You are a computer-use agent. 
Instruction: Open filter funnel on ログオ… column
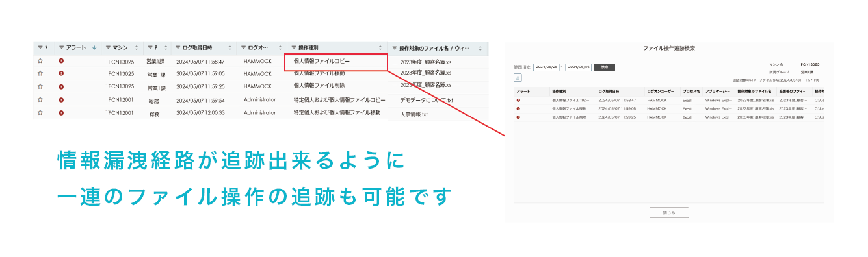243,47
